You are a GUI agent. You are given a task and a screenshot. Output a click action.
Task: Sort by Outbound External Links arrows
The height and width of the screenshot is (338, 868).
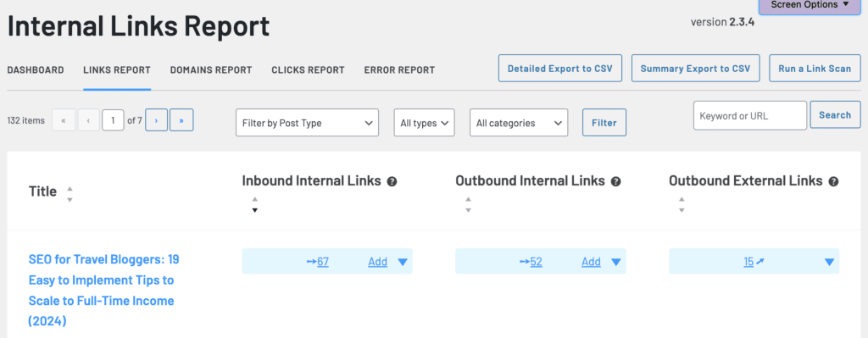pos(682,204)
